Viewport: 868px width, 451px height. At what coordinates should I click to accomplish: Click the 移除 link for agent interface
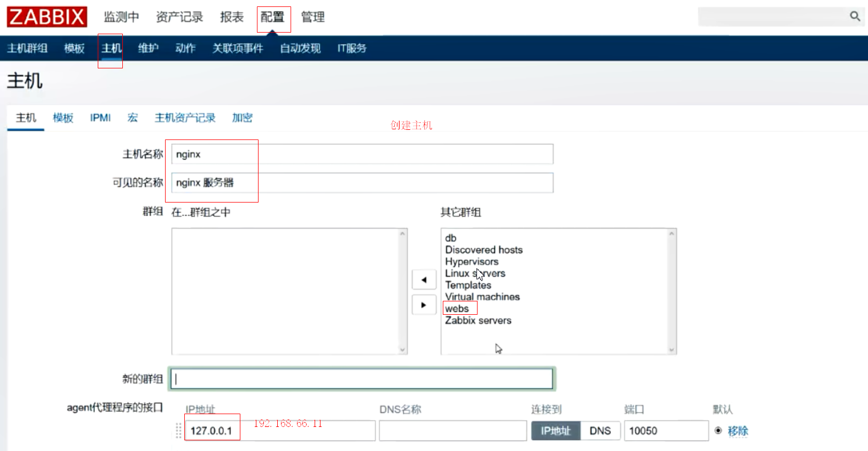[x=738, y=431]
